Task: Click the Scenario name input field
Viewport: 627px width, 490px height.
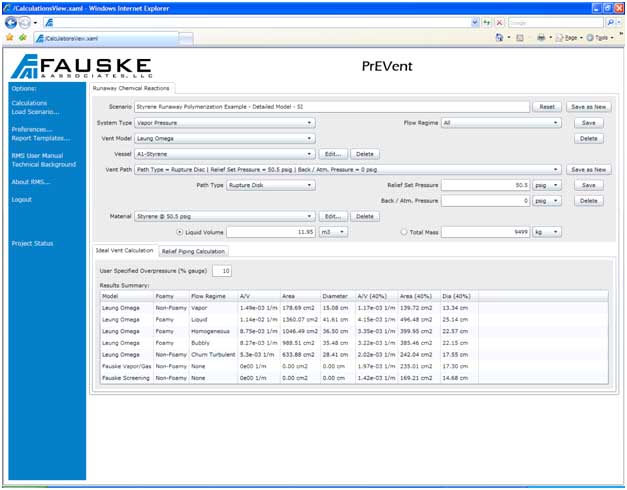Action: [x=332, y=107]
